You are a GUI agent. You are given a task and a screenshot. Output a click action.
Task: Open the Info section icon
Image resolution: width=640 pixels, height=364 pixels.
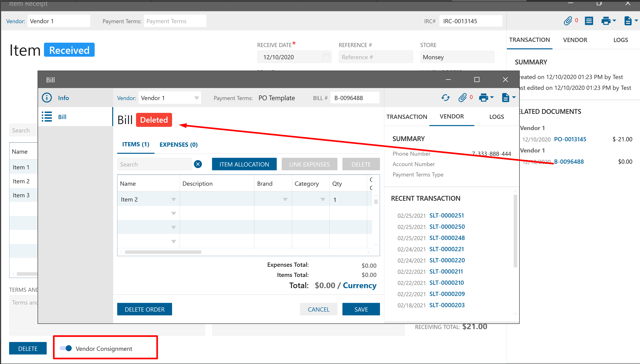[47, 98]
